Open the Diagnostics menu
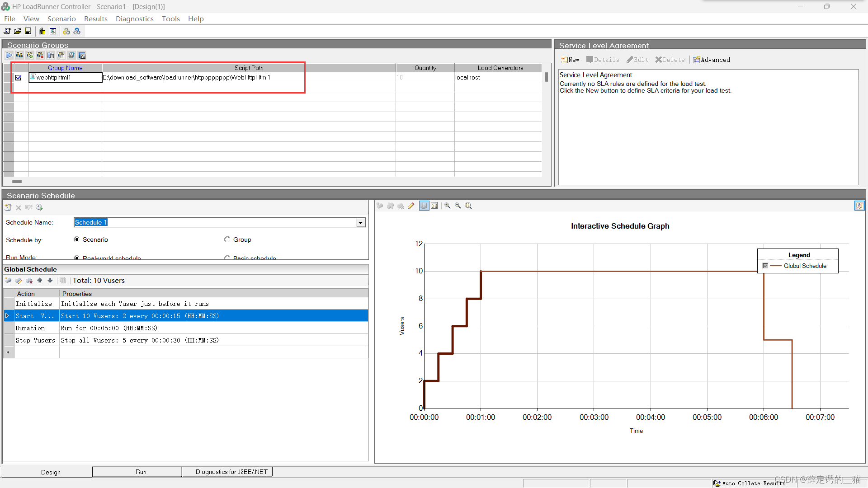 point(134,19)
